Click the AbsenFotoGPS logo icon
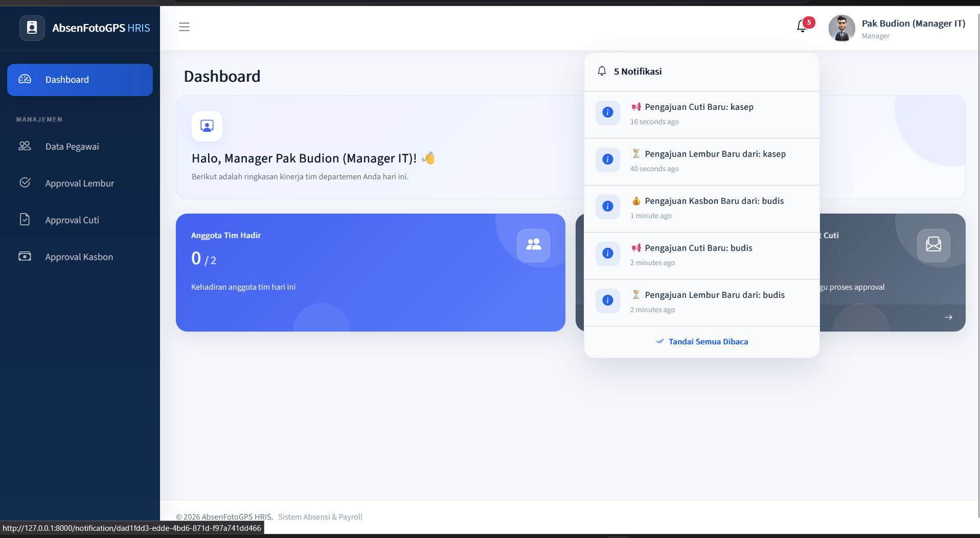Viewport: 980px width, 538px height. (x=32, y=28)
